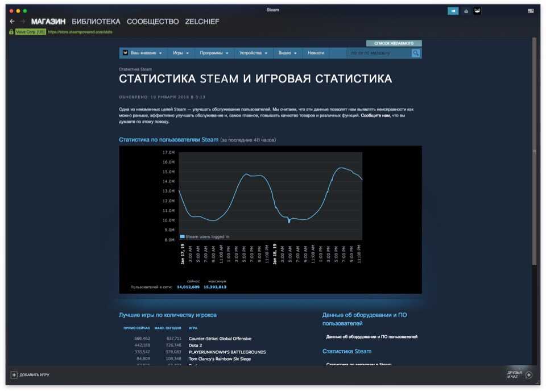546x392 pixels.
Task: Switch to the СООБЩЕСТВО tab
Action: click(x=152, y=22)
